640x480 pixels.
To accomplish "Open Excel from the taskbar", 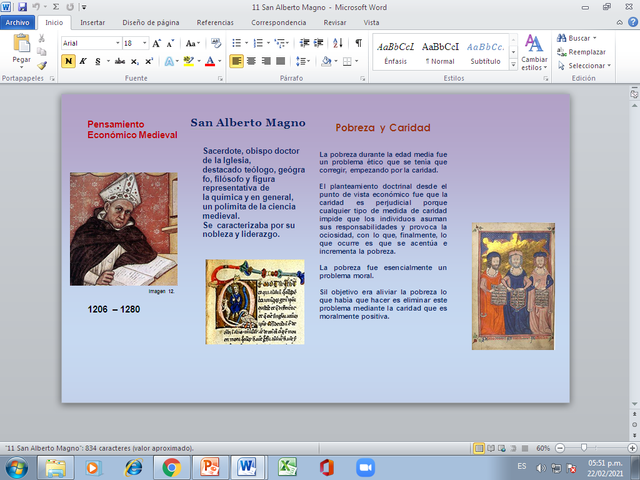I will tap(287, 467).
